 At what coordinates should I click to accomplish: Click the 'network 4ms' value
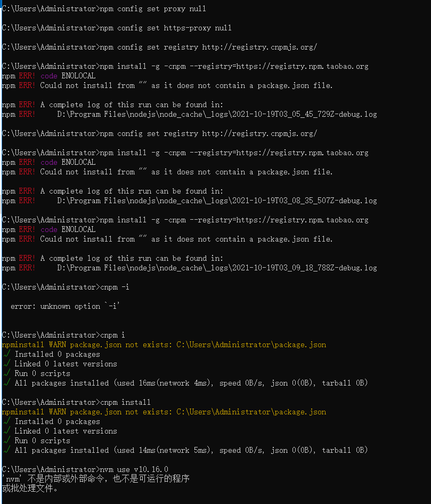[183, 383]
